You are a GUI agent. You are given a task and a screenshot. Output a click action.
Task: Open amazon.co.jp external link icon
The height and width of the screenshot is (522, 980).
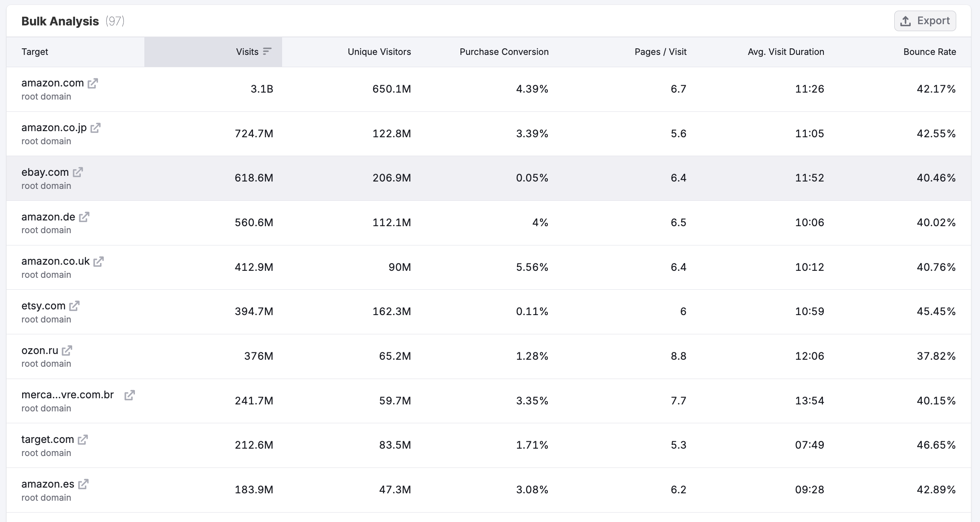(x=96, y=128)
